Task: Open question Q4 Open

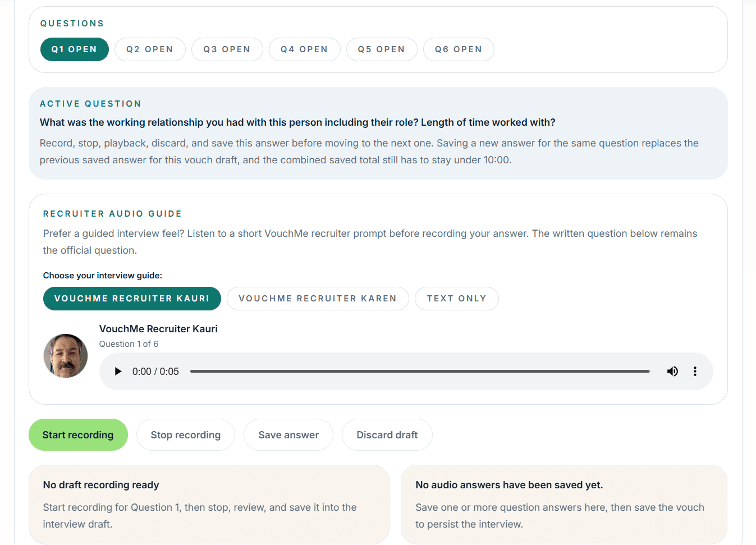Action: pos(304,49)
